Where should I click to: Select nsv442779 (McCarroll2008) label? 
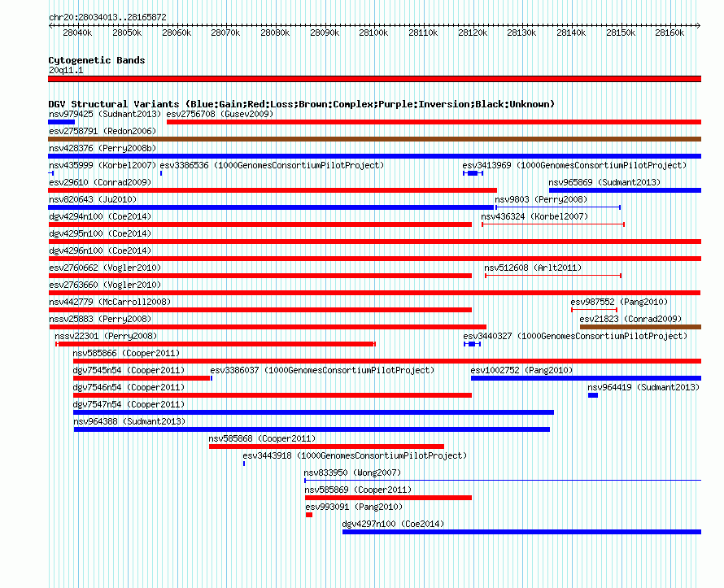tap(110, 302)
